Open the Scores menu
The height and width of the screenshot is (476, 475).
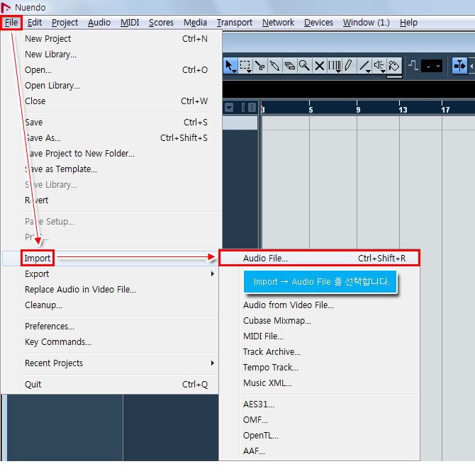(161, 23)
